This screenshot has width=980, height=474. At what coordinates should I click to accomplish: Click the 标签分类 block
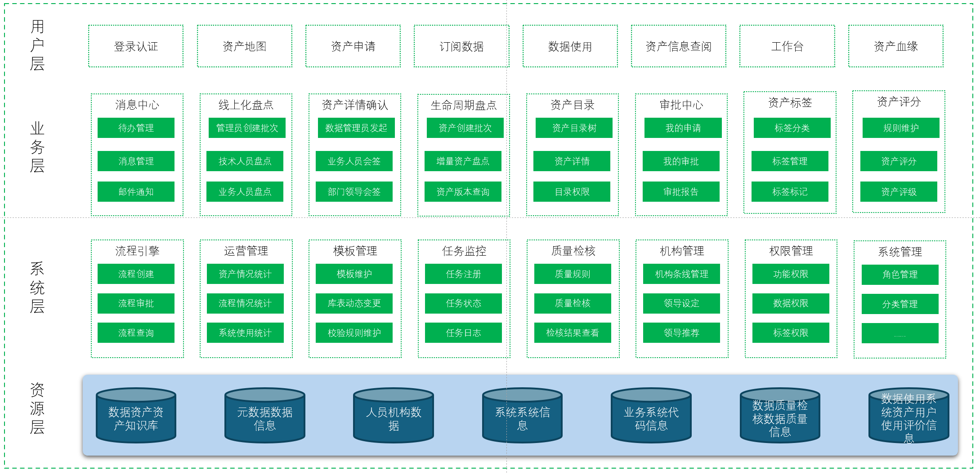click(x=792, y=128)
